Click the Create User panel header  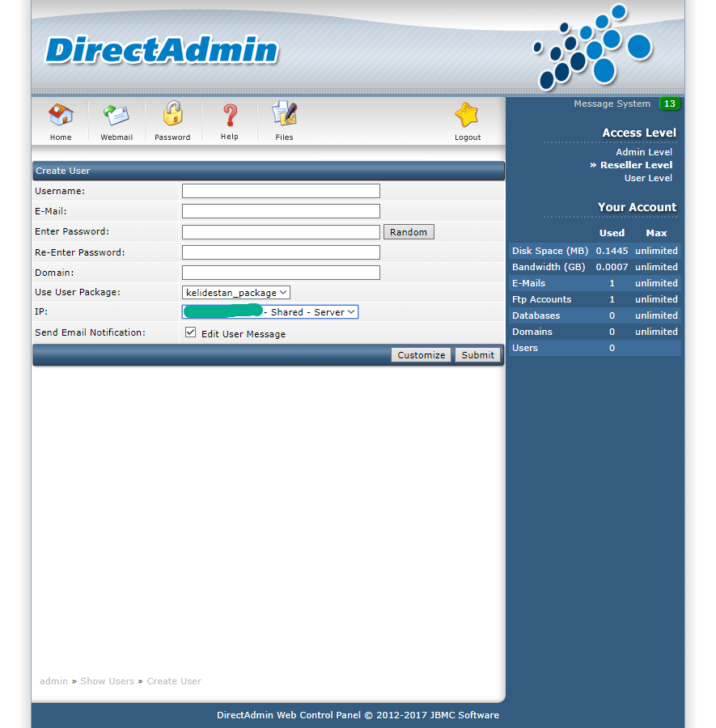point(269,171)
